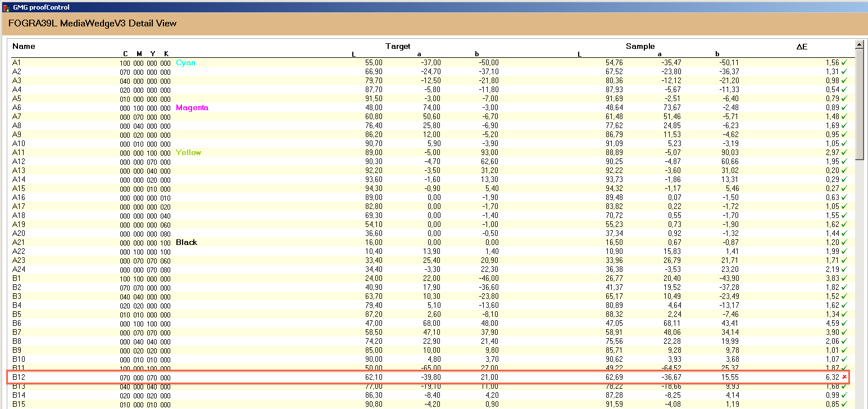Select the patch name B6
This screenshot has height=409, width=868.
click(x=16, y=323)
